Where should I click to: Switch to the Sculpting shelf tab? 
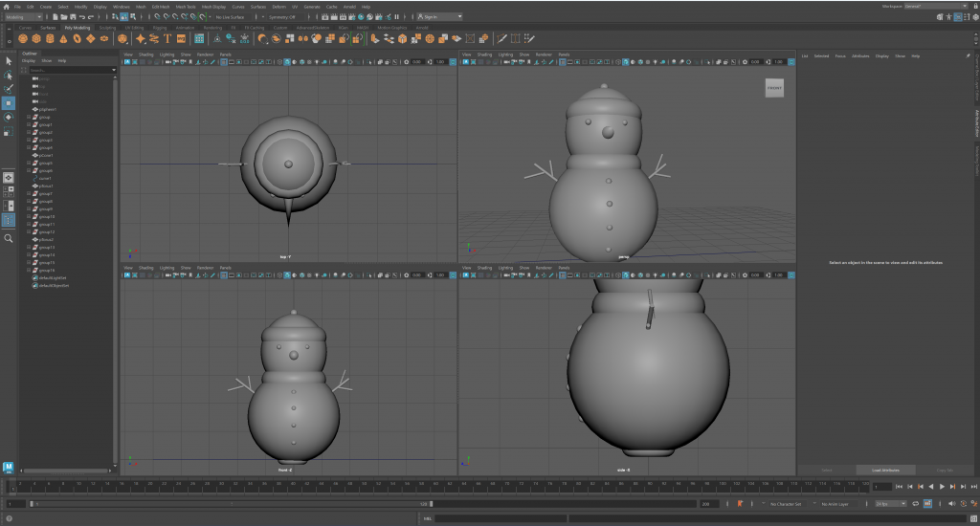click(107, 28)
